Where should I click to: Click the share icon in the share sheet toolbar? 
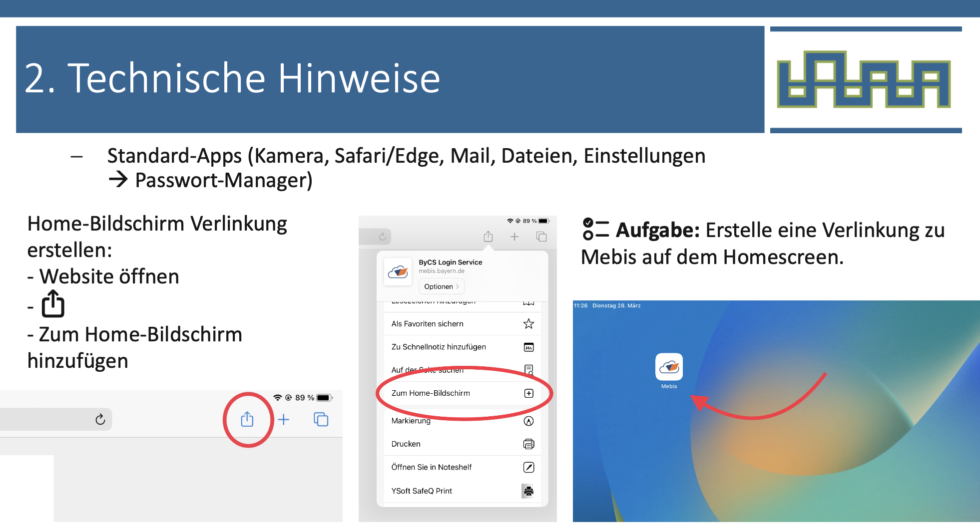point(488,237)
